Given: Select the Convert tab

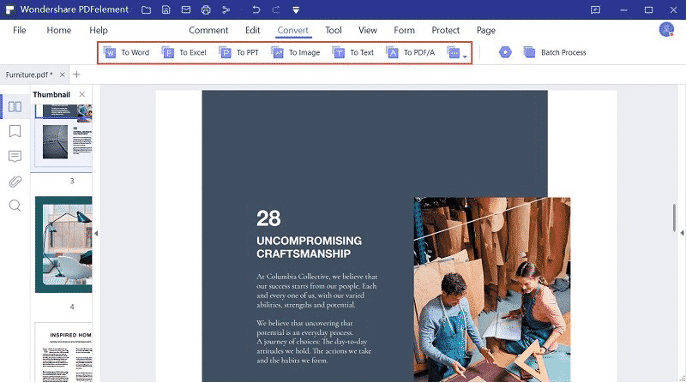Looking at the screenshot, I should point(293,30).
